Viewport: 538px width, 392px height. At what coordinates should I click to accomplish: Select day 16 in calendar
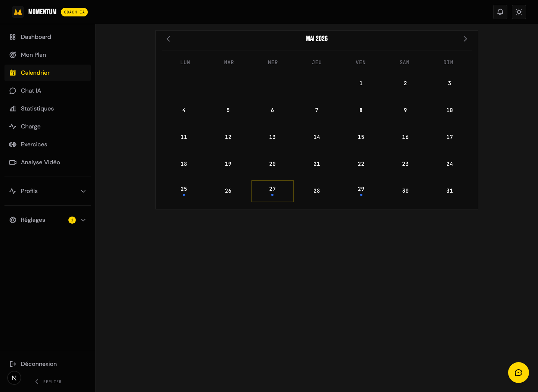coord(405,137)
